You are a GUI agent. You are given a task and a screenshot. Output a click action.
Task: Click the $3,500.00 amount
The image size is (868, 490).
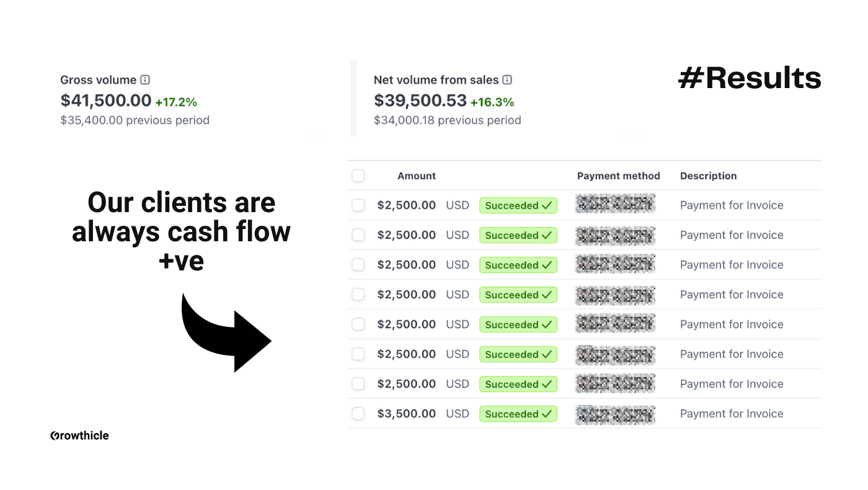coord(406,414)
